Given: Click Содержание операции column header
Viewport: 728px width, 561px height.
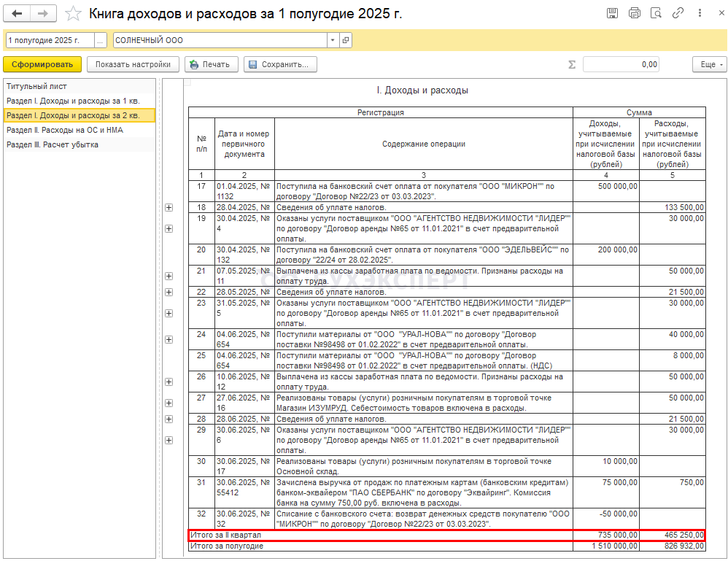Looking at the screenshot, I should (423, 144).
